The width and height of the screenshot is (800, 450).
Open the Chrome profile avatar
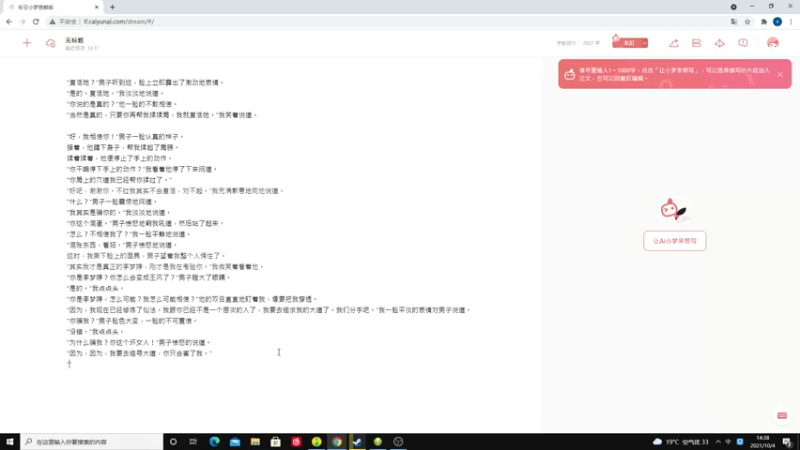[x=777, y=21]
